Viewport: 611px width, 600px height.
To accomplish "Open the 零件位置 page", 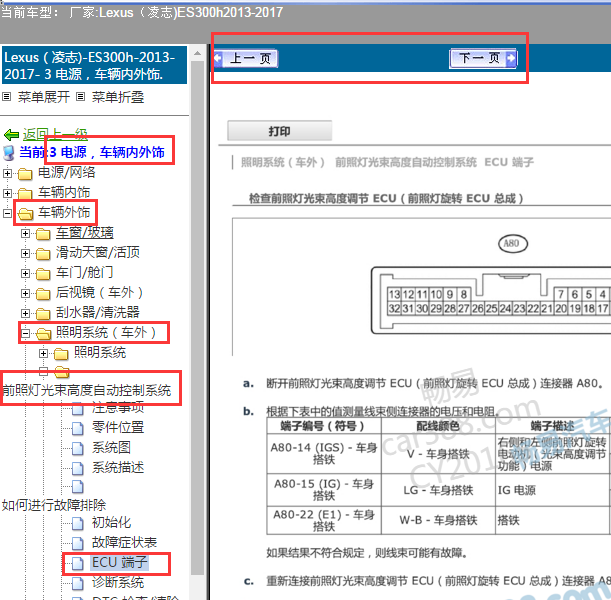I will click(x=118, y=427).
